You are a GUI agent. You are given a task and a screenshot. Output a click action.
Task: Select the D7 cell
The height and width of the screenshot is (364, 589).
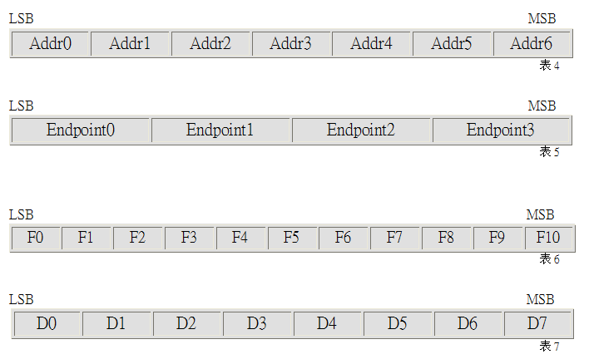pos(538,323)
